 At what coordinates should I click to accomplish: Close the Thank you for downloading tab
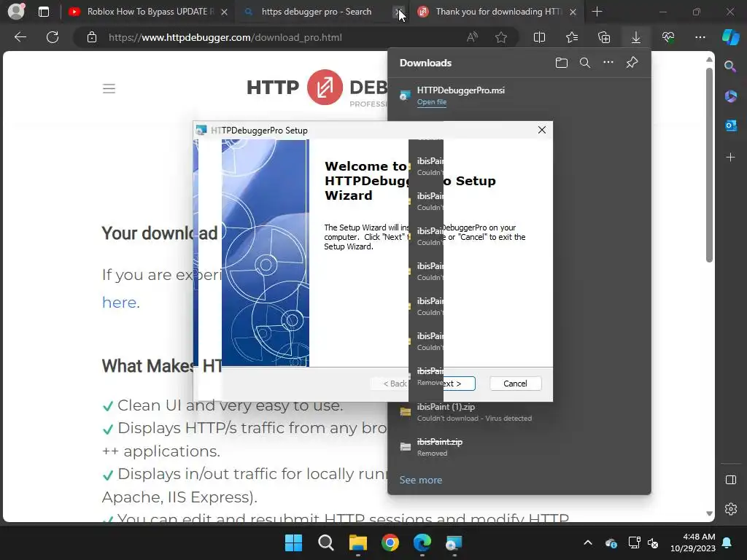pyautogui.click(x=573, y=12)
